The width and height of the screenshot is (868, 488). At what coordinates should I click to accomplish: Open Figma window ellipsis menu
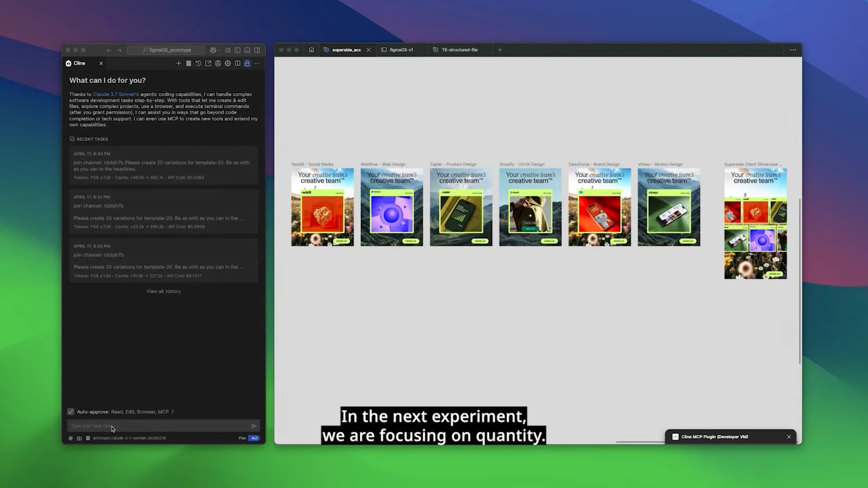click(x=793, y=50)
